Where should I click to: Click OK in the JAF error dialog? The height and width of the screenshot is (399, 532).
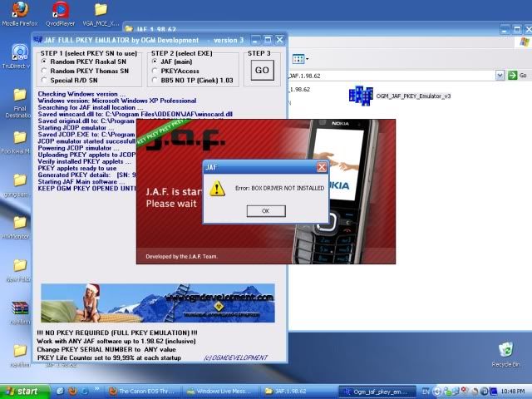pyautogui.click(x=266, y=211)
